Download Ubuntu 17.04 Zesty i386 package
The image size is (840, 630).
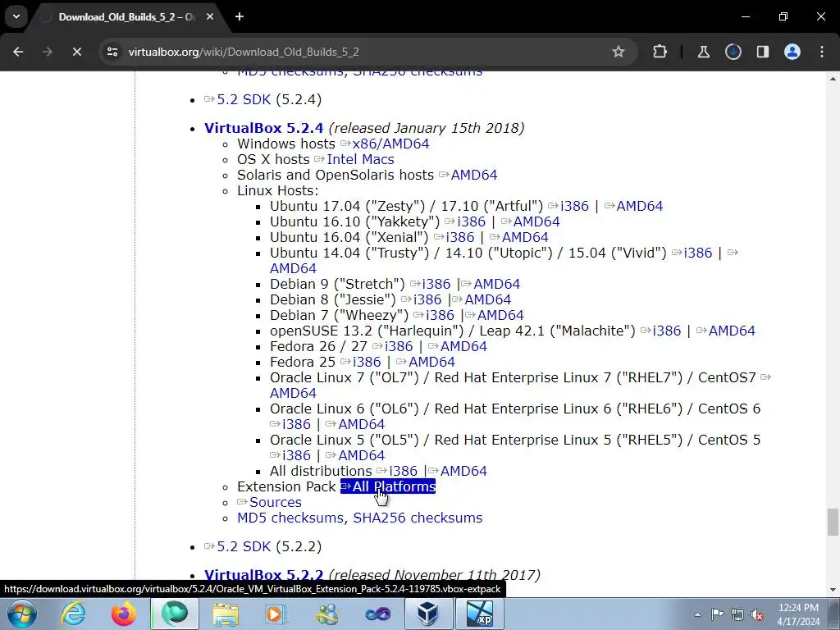click(574, 206)
